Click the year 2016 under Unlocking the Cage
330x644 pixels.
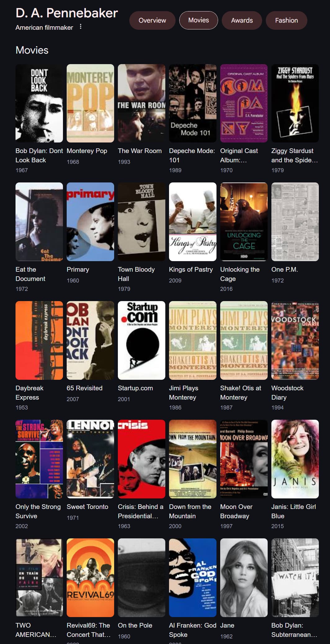(x=226, y=289)
